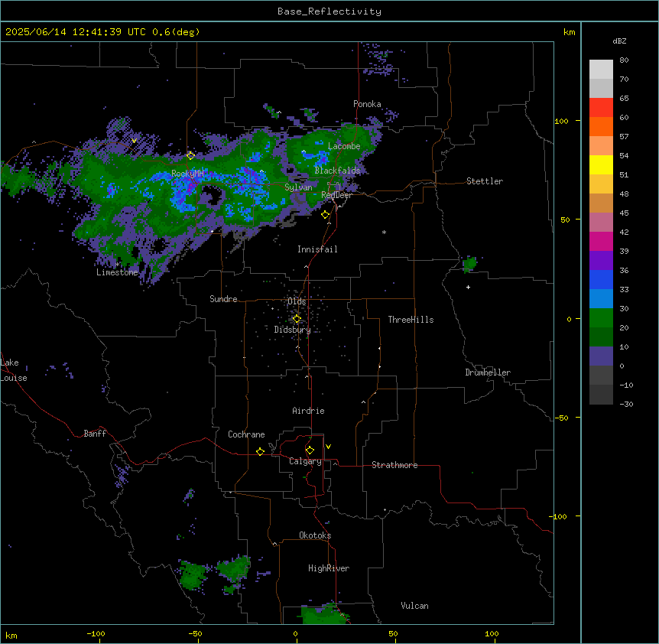The image size is (659, 644).
Task: Click the Sylvan label on the map
Action: 298,187
